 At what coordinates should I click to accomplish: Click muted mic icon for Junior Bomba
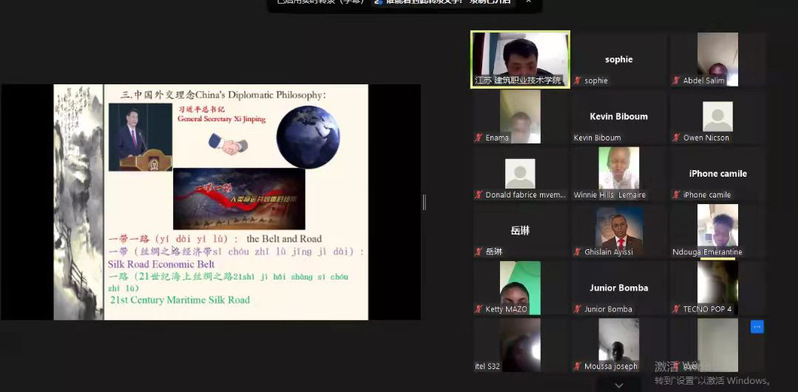(x=578, y=309)
